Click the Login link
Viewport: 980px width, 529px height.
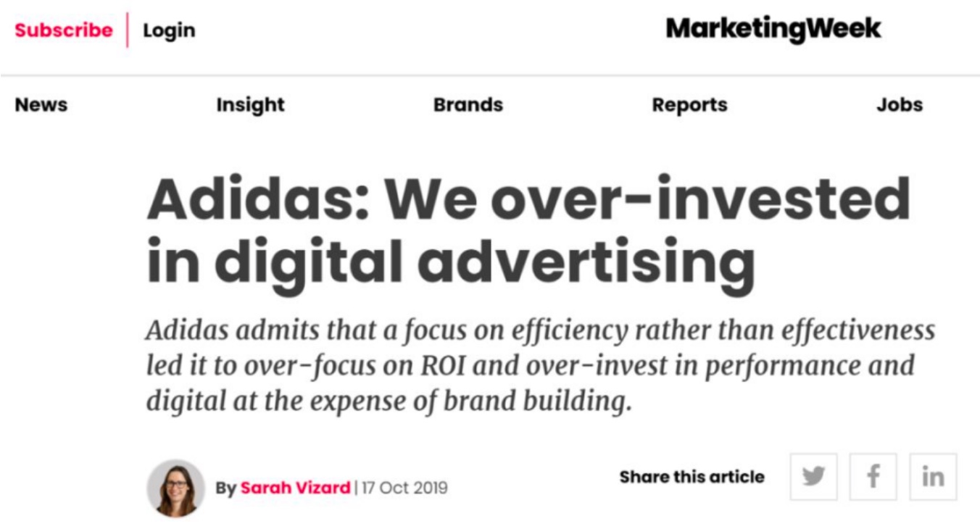169,30
